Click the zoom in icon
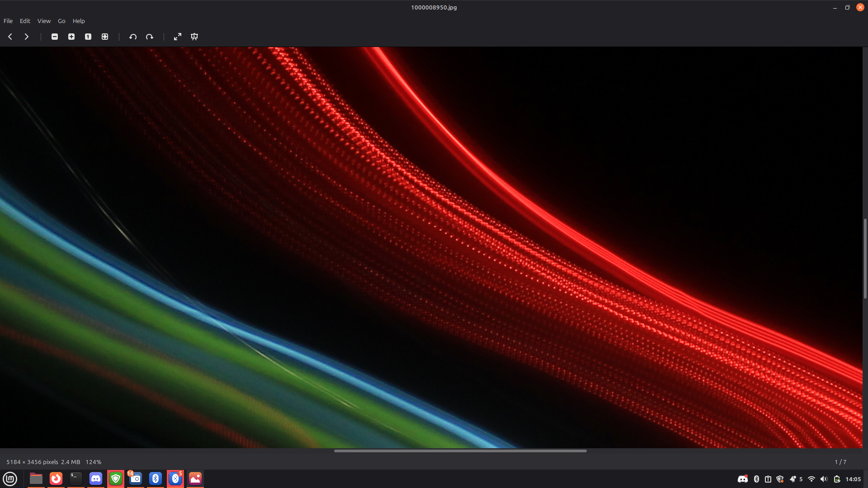The image size is (868, 488). (x=71, y=37)
